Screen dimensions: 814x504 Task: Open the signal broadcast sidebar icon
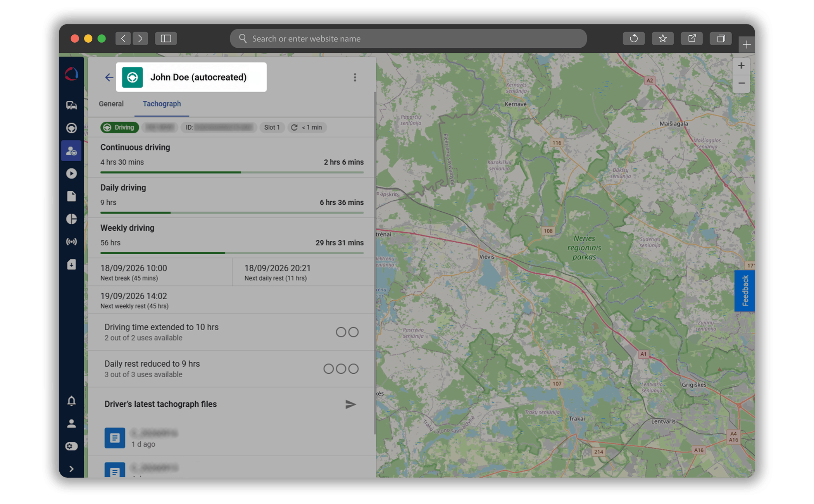[71, 242]
